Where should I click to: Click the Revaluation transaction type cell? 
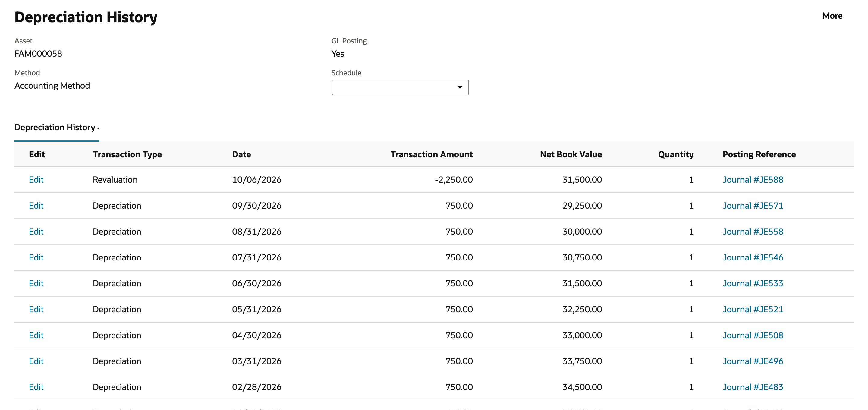[x=115, y=180]
